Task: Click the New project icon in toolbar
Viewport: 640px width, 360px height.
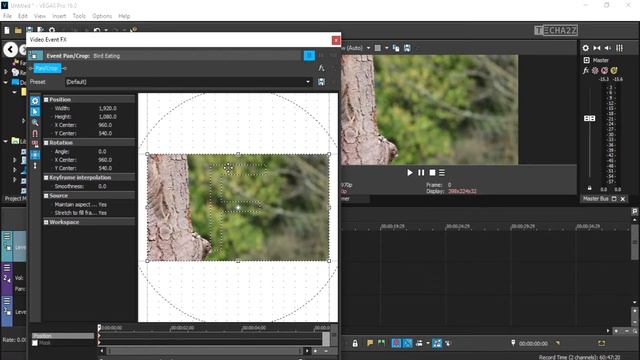Action: 7,30
